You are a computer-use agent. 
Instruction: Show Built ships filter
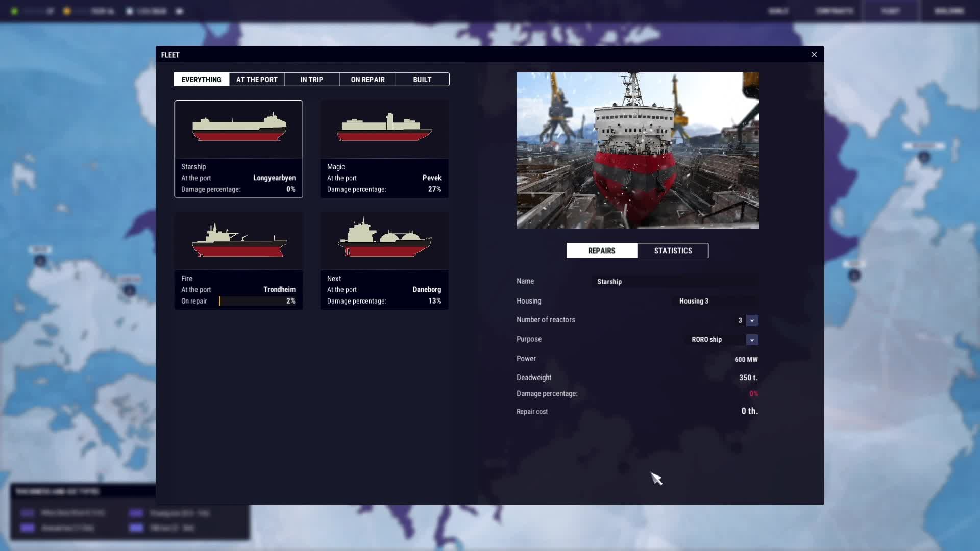click(x=422, y=80)
